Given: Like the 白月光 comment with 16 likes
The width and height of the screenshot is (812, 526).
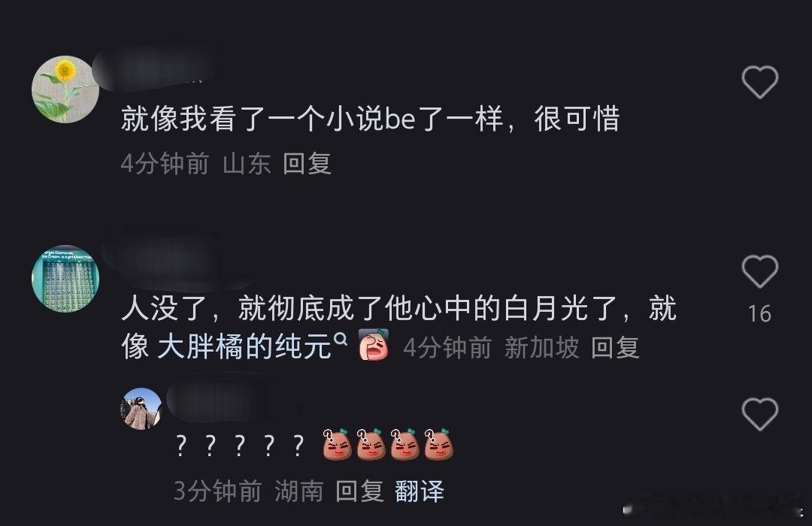Looking at the screenshot, I should (759, 271).
